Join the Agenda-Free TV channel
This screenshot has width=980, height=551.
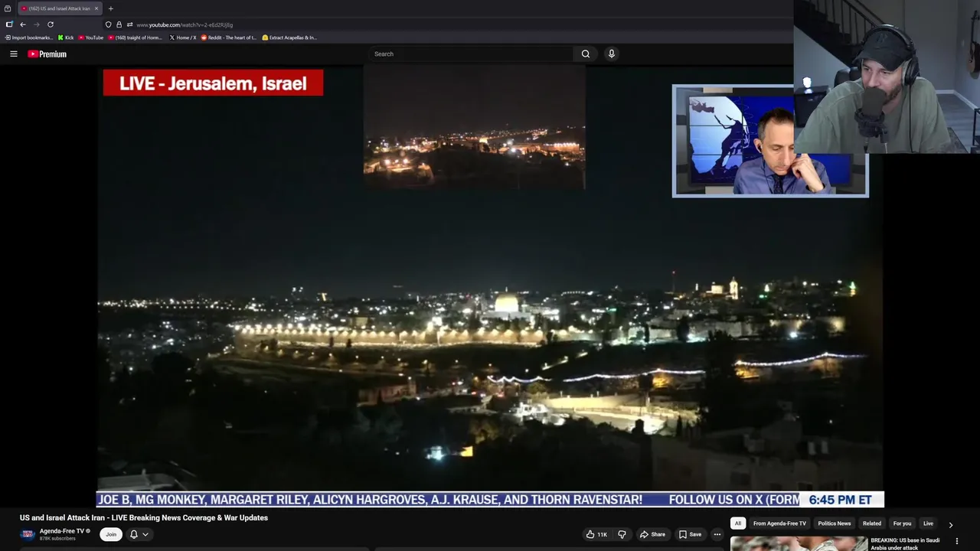[x=111, y=534]
